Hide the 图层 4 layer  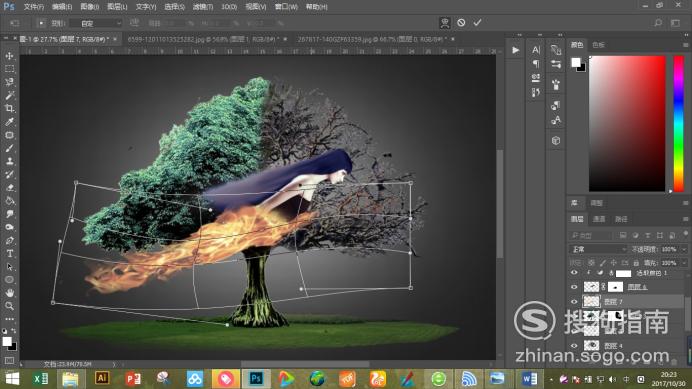point(574,346)
